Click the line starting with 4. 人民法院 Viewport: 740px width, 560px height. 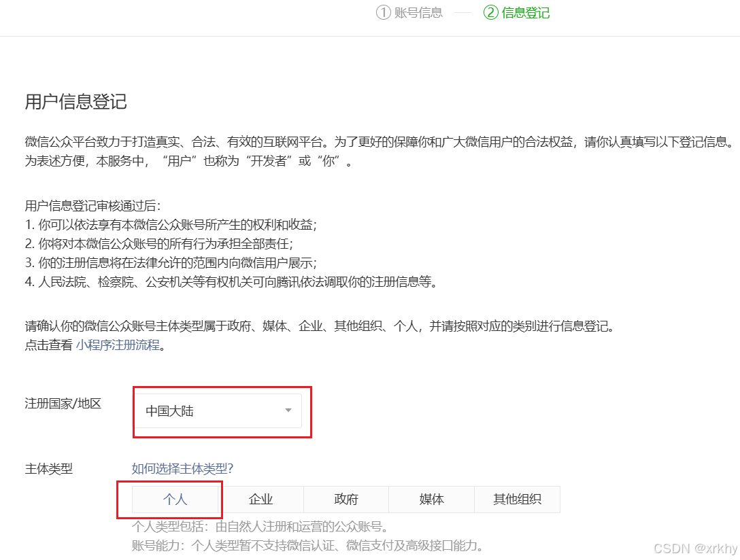pyautogui.click(x=231, y=282)
